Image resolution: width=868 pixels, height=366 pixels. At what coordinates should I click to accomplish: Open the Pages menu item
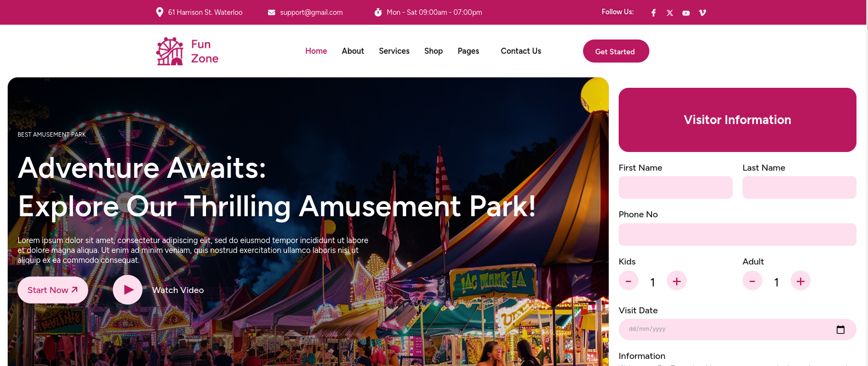click(469, 51)
